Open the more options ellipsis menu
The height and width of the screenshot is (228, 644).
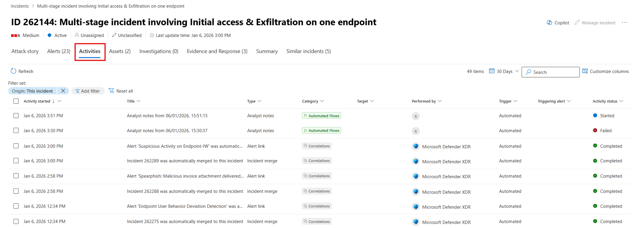[624, 23]
